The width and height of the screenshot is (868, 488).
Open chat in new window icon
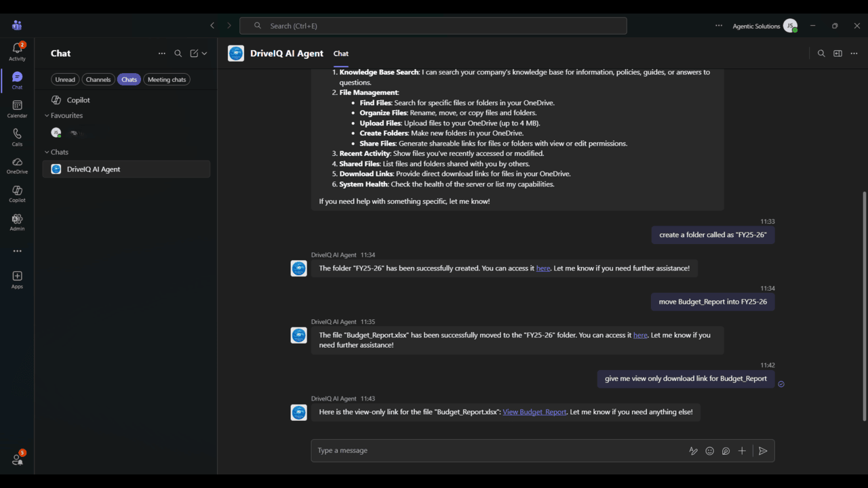837,54
